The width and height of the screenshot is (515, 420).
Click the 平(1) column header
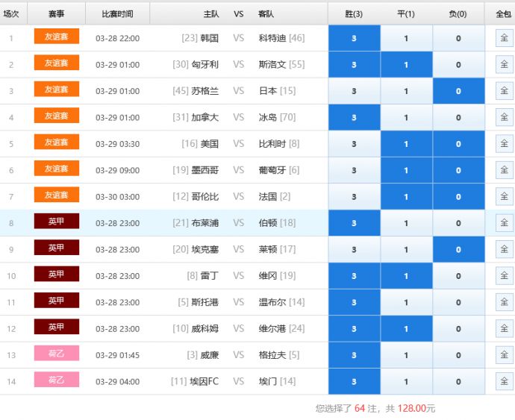pos(406,13)
